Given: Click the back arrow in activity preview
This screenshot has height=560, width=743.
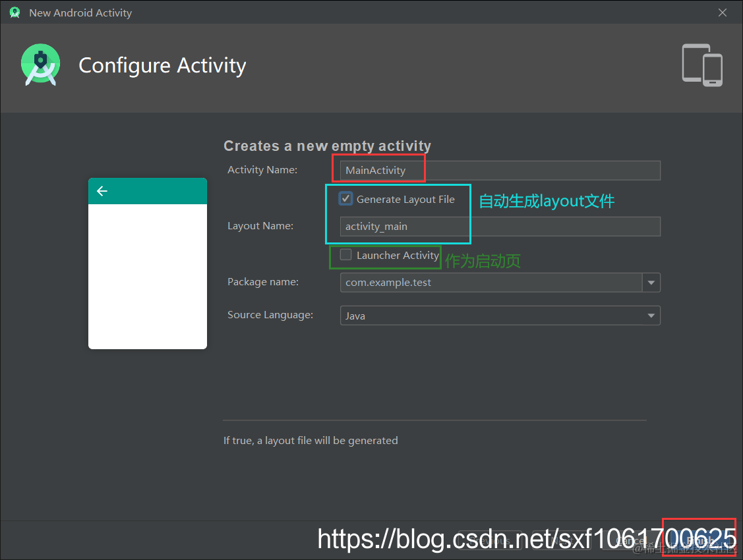Looking at the screenshot, I should pos(102,191).
